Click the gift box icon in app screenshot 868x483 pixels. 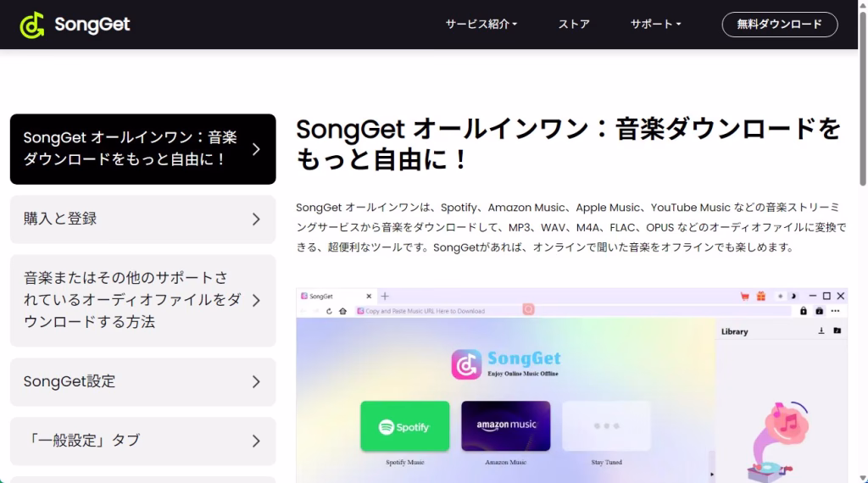point(761,297)
